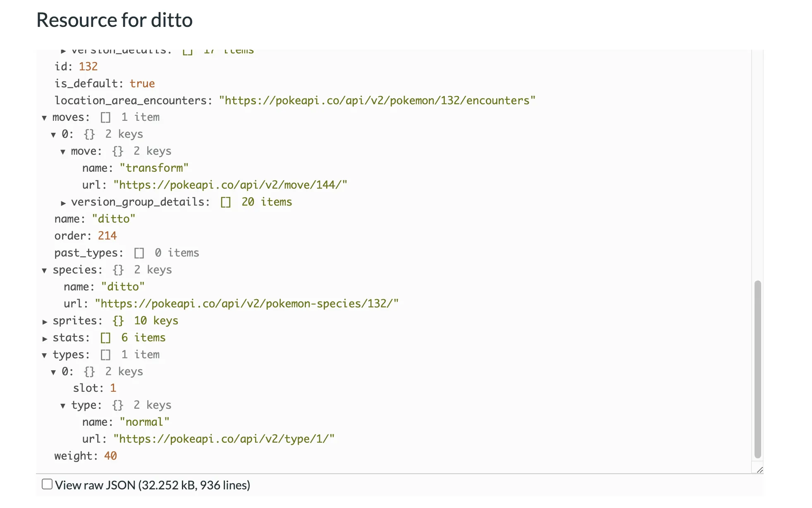The image size is (812, 508).
Task: Click the pokemon-species/132 URL value
Action: 247,304
